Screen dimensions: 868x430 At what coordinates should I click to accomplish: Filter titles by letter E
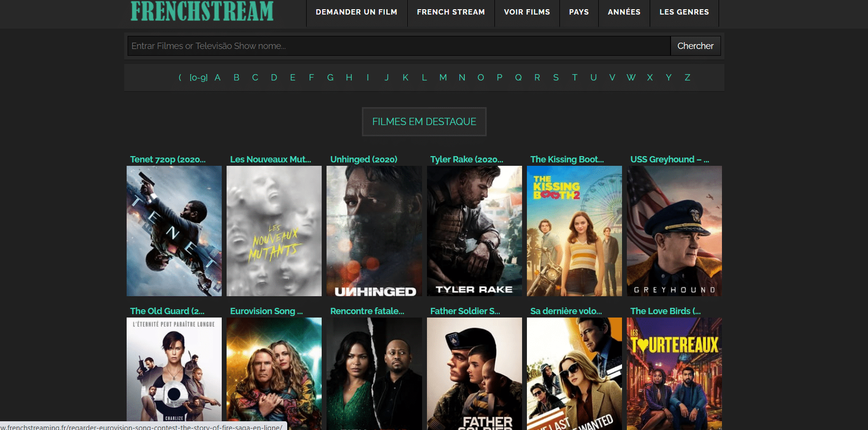pos(293,78)
